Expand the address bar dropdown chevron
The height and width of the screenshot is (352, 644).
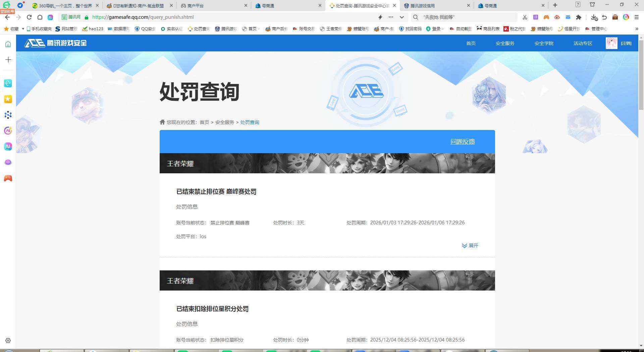401,17
